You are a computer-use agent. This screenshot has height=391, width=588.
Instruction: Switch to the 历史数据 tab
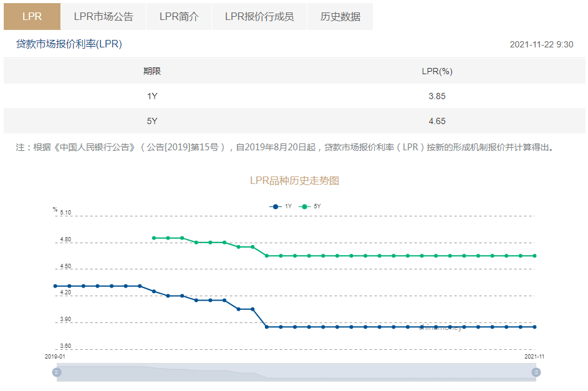(340, 17)
